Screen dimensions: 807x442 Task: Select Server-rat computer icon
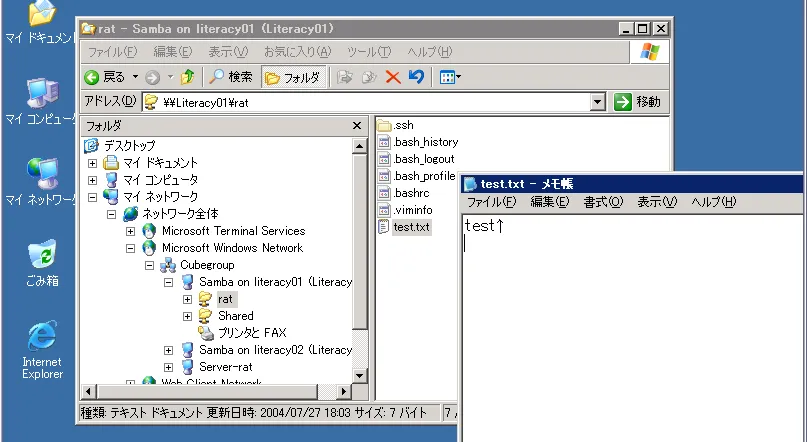tap(188, 367)
